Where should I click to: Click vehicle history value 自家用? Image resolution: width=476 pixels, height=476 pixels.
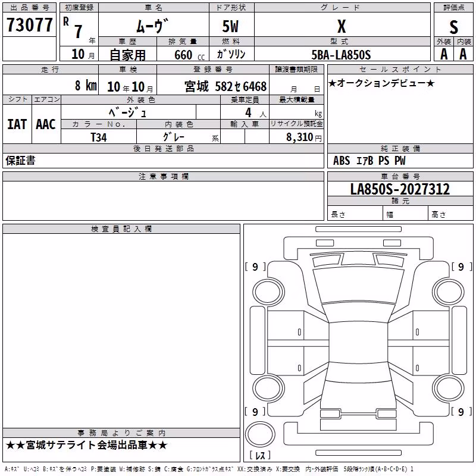[x=127, y=55]
